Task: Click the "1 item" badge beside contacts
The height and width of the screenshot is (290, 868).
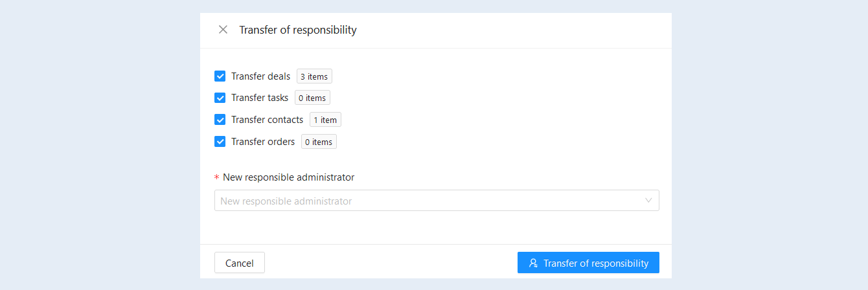Action: point(325,120)
